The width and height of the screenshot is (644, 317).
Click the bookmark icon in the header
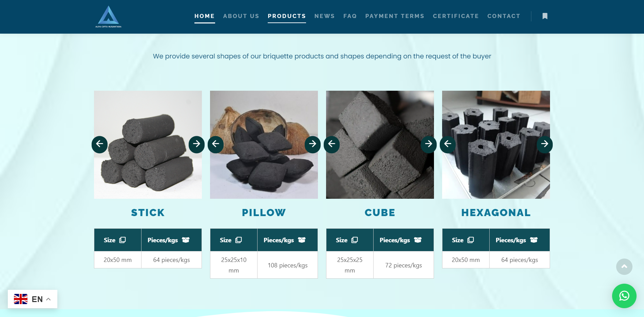(545, 16)
